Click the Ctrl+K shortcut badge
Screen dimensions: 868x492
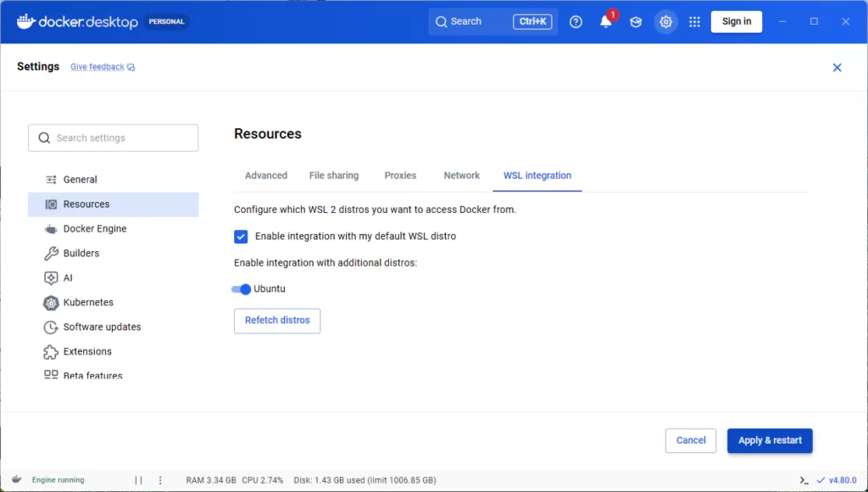click(x=532, y=21)
